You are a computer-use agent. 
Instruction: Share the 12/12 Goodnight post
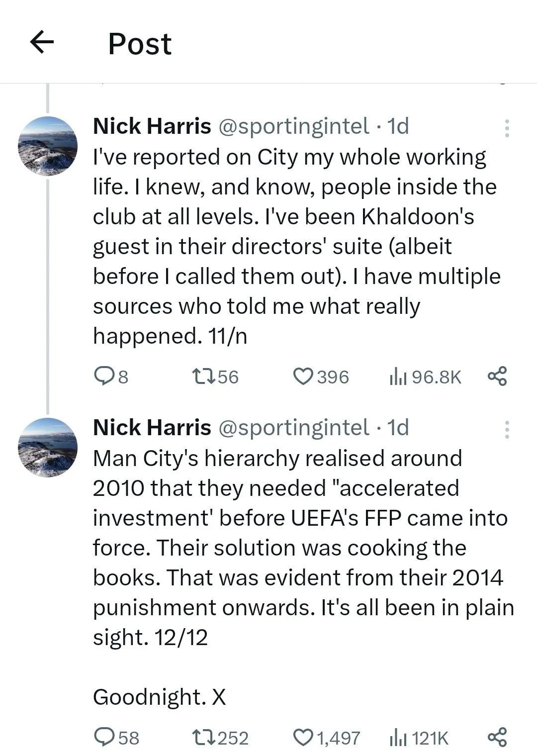[497, 737]
